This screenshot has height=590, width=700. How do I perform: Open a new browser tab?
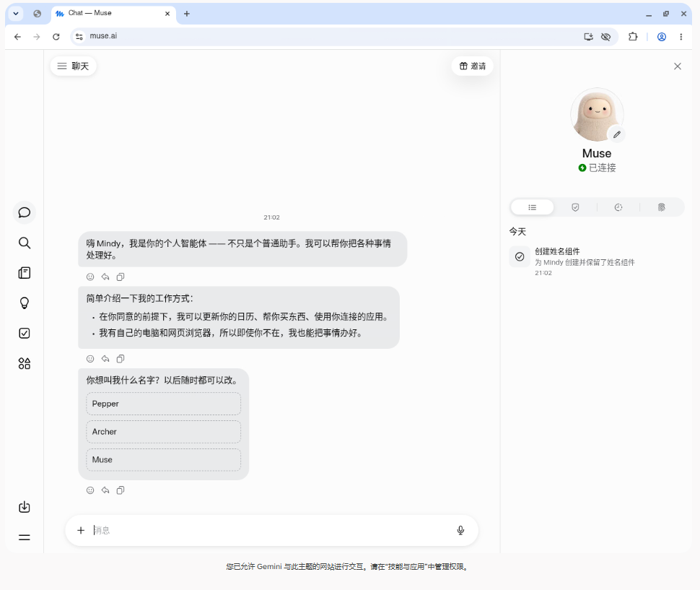click(x=187, y=14)
